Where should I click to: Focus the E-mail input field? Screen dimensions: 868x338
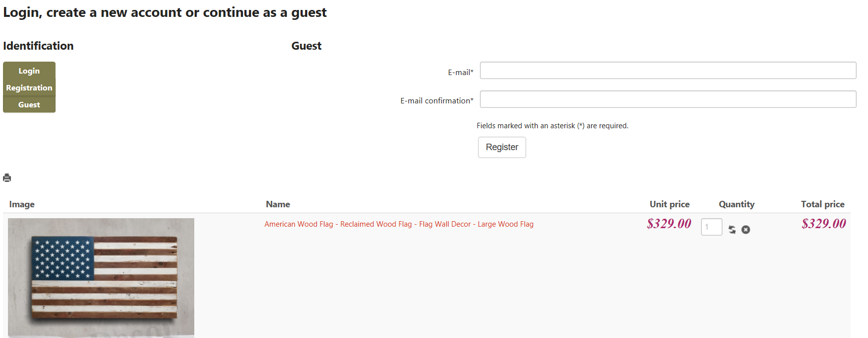(x=667, y=71)
